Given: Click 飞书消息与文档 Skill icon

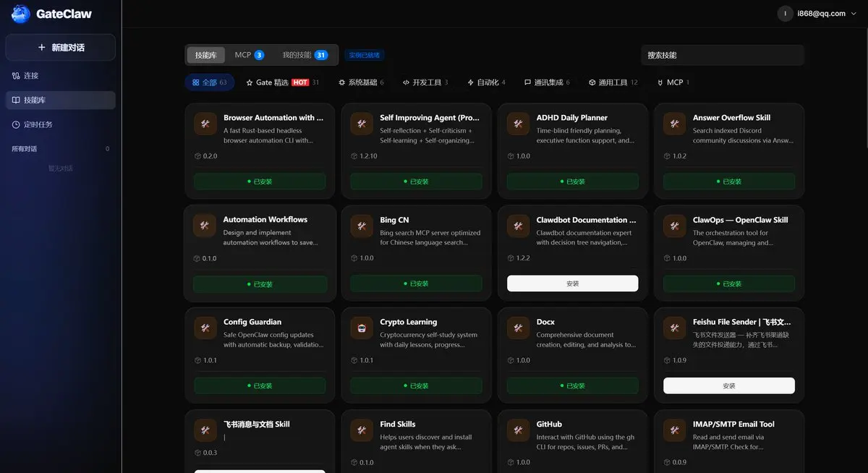Looking at the screenshot, I should [205, 430].
